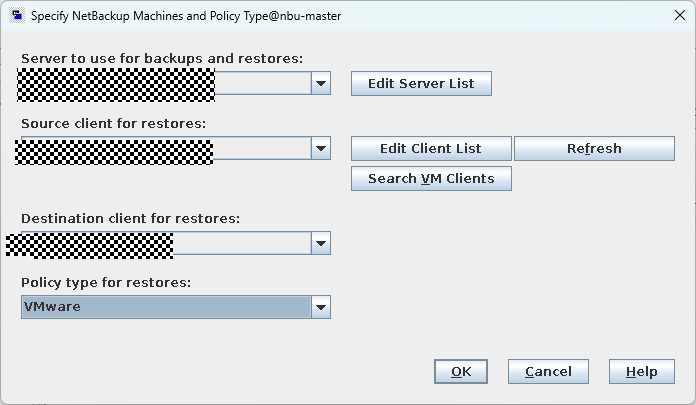Click the Search VM Clients button
The image size is (696, 405).
tap(431, 179)
